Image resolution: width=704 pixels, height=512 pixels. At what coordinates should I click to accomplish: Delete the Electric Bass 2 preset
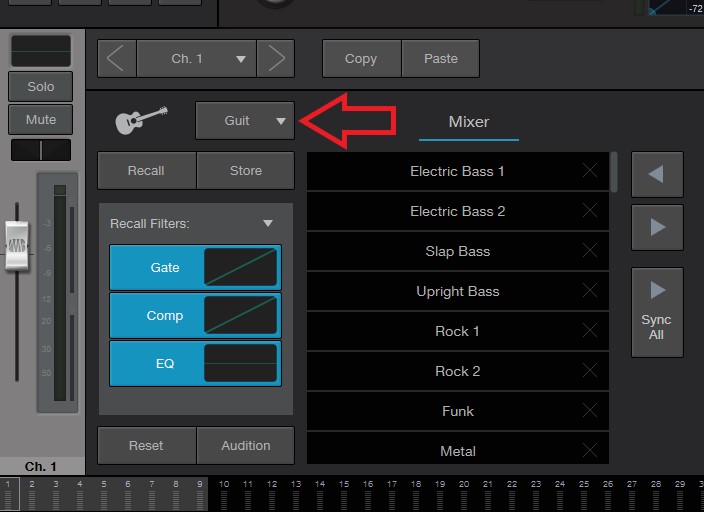pyautogui.click(x=590, y=211)
